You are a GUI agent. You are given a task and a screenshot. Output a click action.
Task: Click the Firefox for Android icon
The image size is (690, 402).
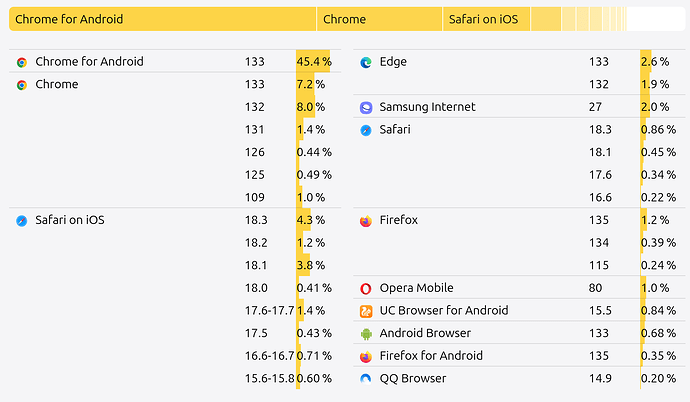[366, 357]
